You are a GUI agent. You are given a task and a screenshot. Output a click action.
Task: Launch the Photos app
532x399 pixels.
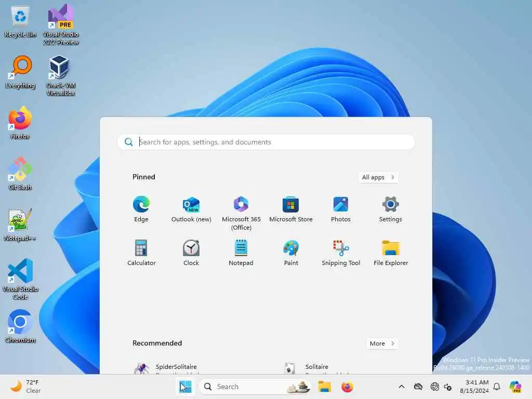[341, 209]
